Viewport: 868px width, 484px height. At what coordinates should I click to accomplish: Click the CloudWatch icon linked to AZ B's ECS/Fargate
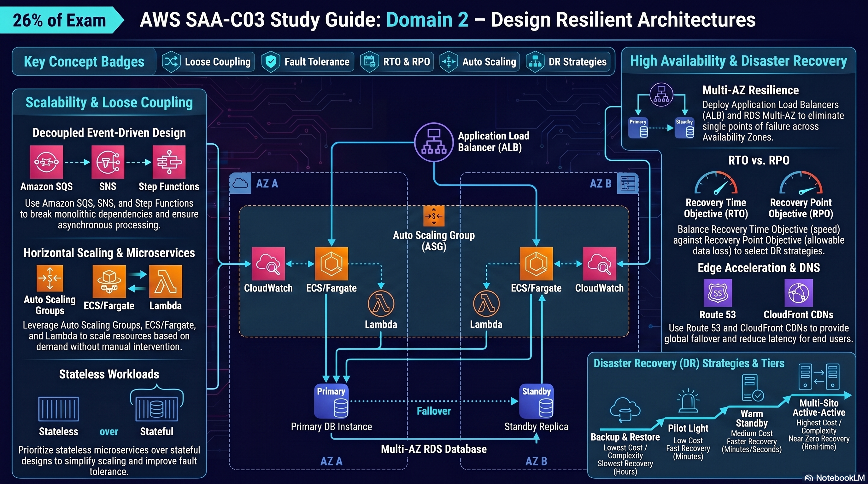click(600, 264)
